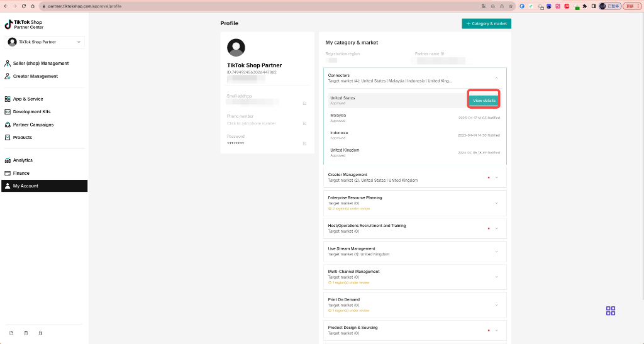Click the red 更新 browser update button

631,6
